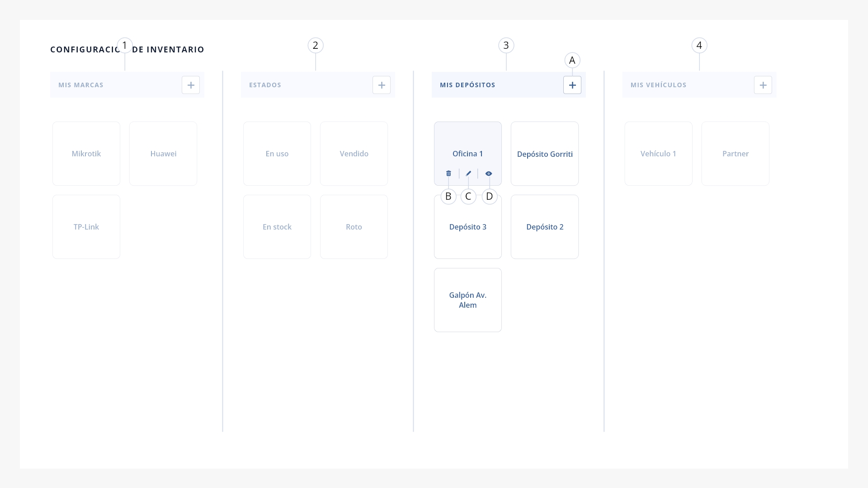Click the plus icon in Estados header
Image resolution: width=868 pixels, height=488 pixels.
coord(382,85)
